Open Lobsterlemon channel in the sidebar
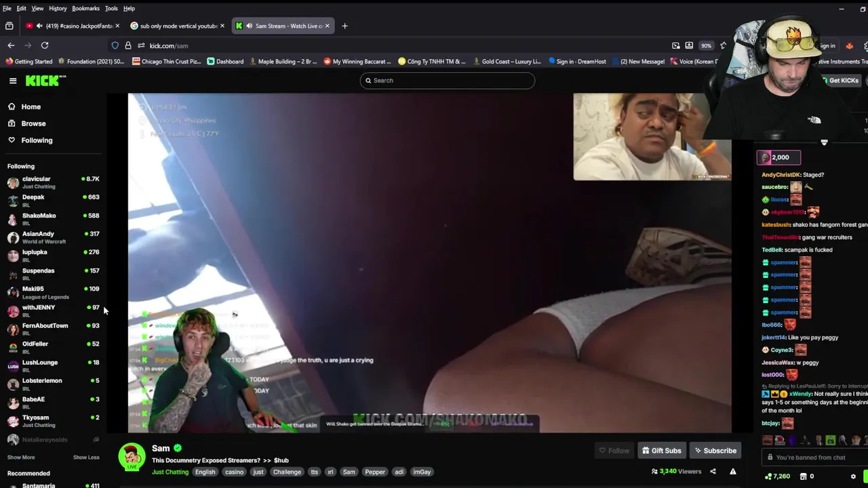This screenshot has height=488, width=868. pyautogui.click(x=53, y=384)
